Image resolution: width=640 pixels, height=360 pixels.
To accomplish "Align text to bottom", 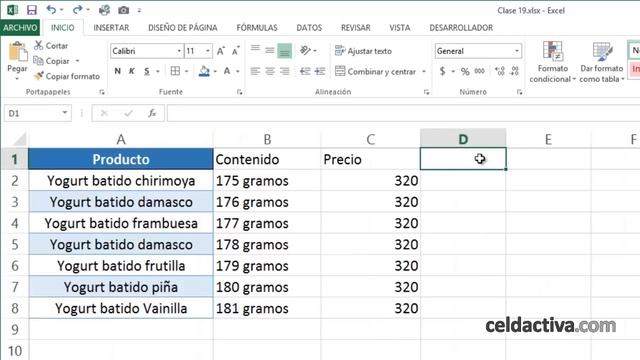I will (x=284, y=51).
